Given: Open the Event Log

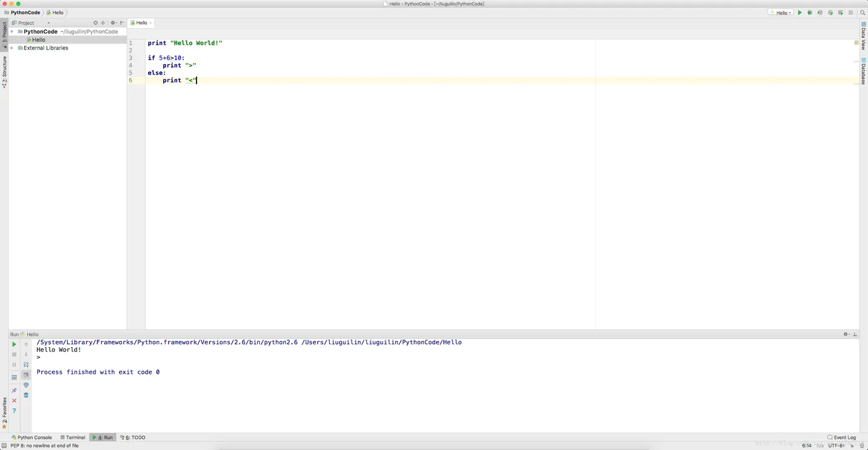Looking at the screenshot, I should pos(842,438).
